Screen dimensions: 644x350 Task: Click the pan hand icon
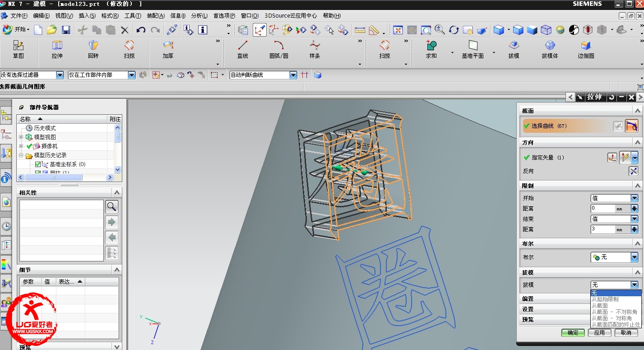[468, 30]
